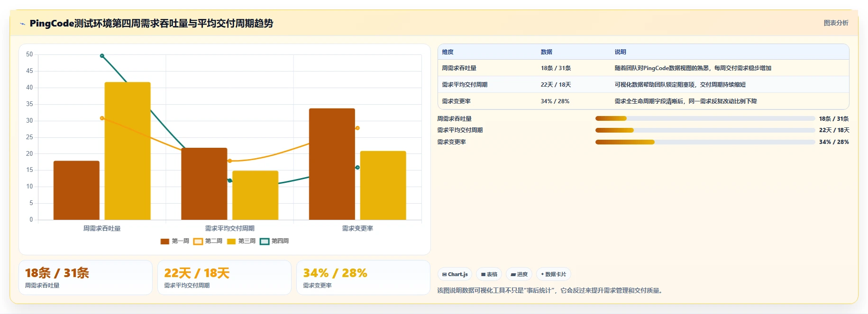Click the yellow bar in 需求变更率 group
Image resolution: width=868 pixels, height=314 pixels.
pyautogui.click(x=383, y=185)
